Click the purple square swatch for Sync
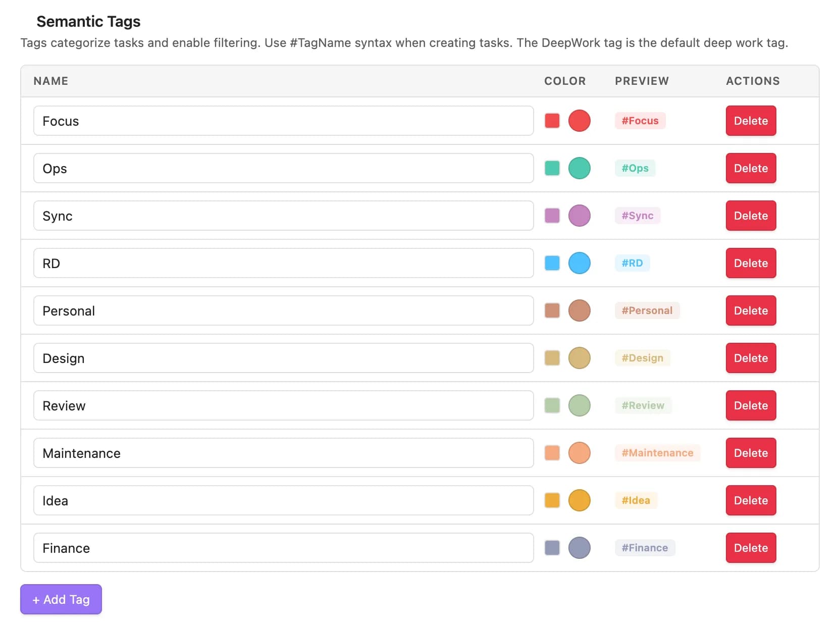The height and width of the screenshot is (624, 840). [x=552, y=216]
